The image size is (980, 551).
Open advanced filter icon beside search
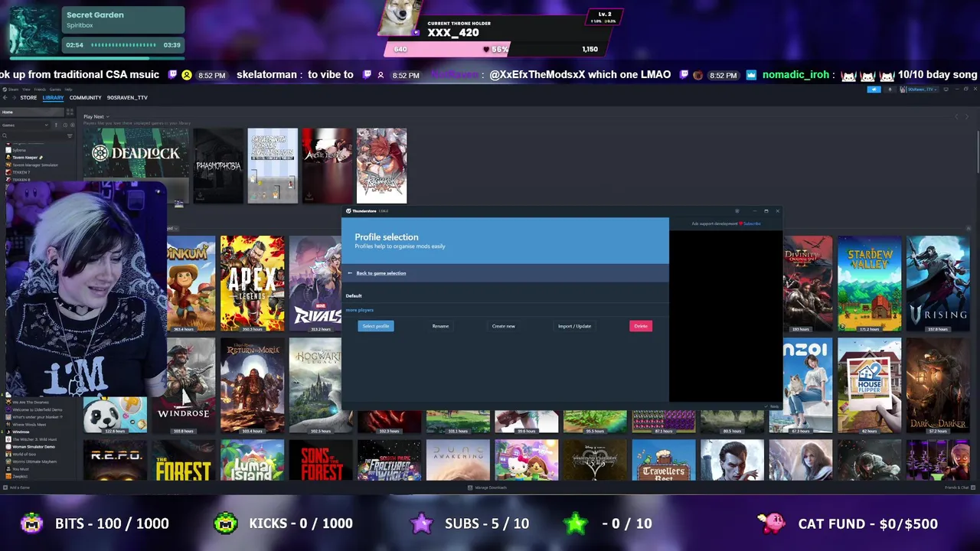70,136
